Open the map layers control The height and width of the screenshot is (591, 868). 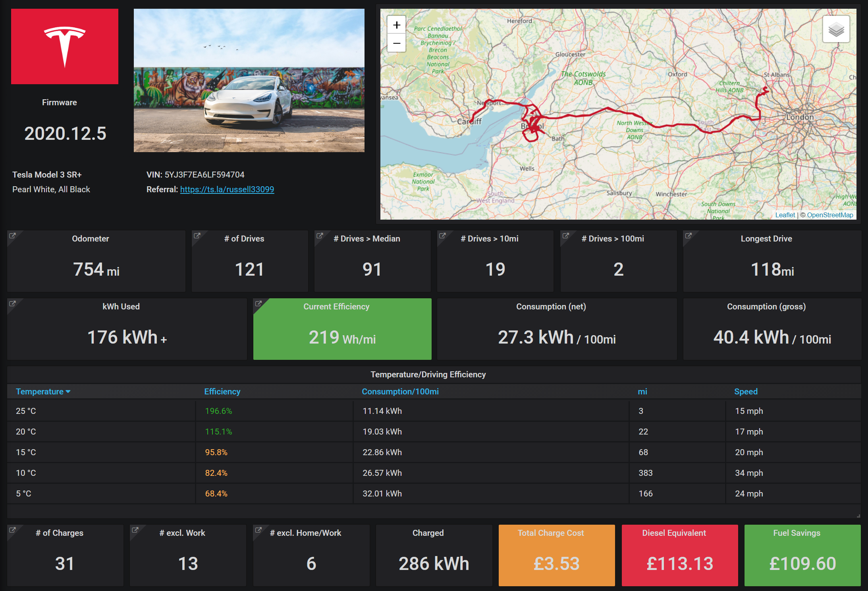(836, 29)
